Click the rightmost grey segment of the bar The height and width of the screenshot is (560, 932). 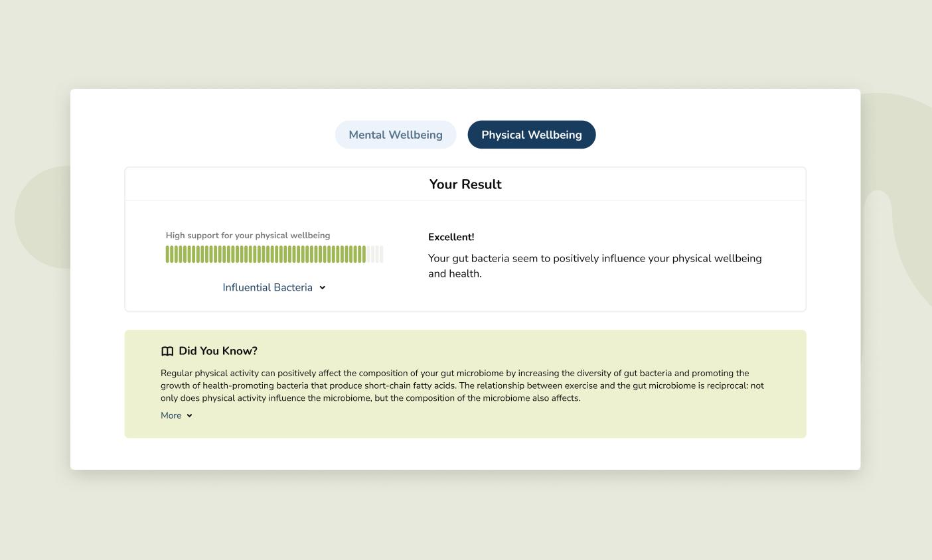(x=382, y=254)
